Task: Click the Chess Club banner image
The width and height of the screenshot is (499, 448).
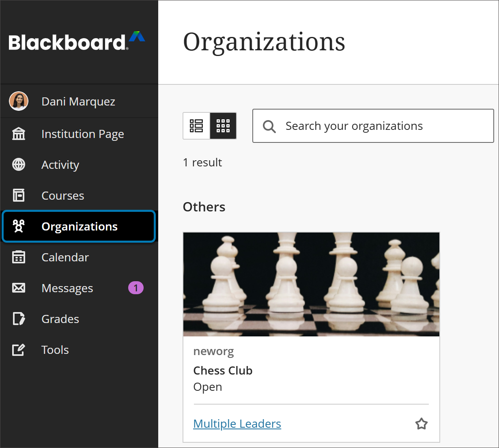Action: [x=311, y=284]
